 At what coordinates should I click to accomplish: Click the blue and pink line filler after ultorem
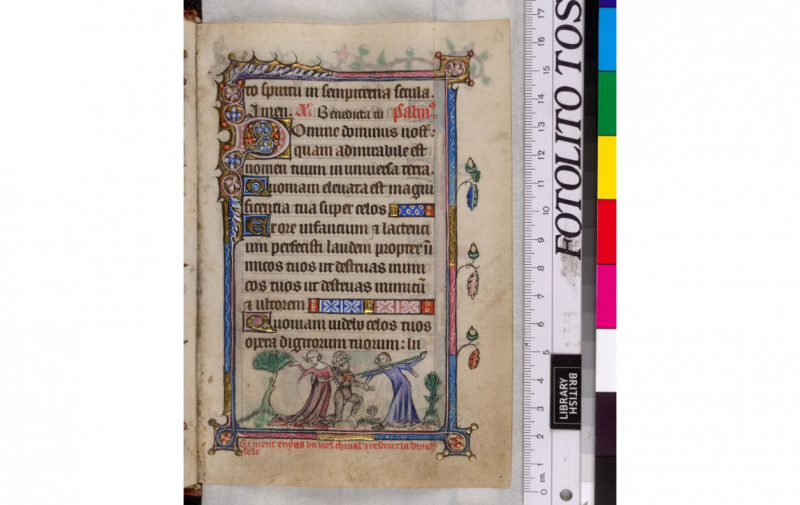click(370, 306)
